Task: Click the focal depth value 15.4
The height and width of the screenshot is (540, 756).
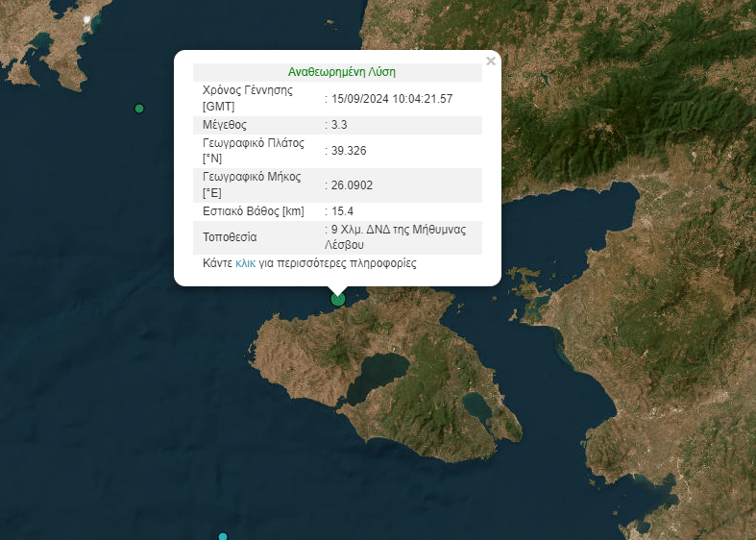Action: [342, 211]
